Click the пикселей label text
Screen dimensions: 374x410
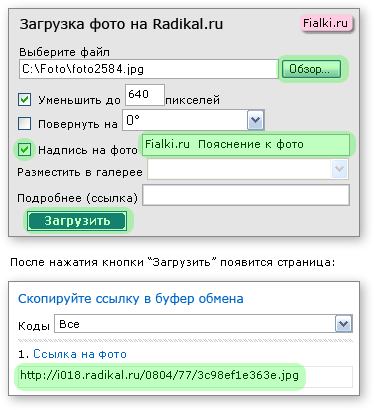(193, 100)
